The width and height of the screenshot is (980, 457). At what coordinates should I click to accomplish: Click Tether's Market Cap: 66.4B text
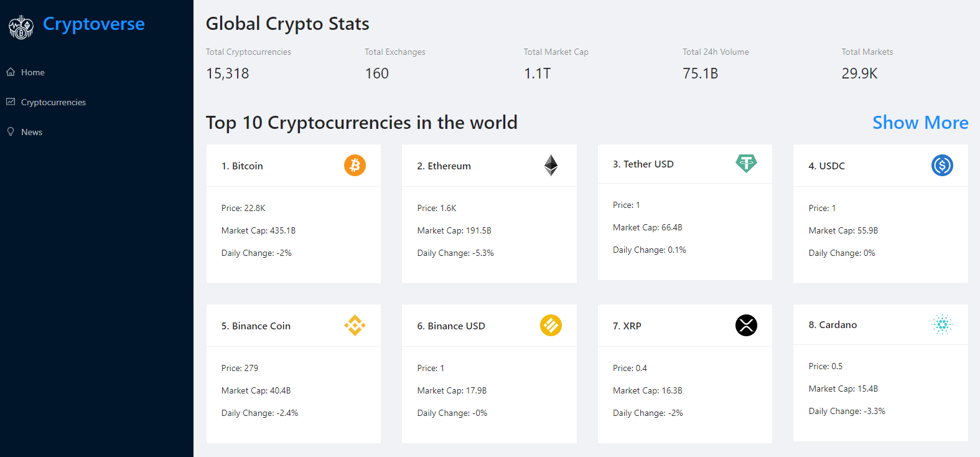click(x=648, y=228)
